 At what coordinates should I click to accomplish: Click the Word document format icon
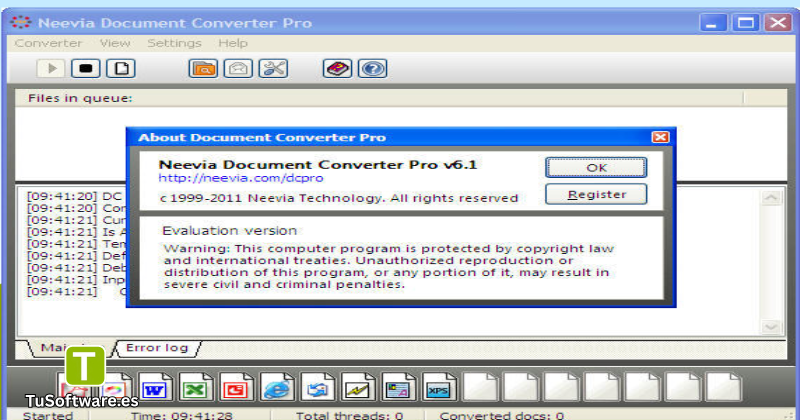[x=155, y=387]
